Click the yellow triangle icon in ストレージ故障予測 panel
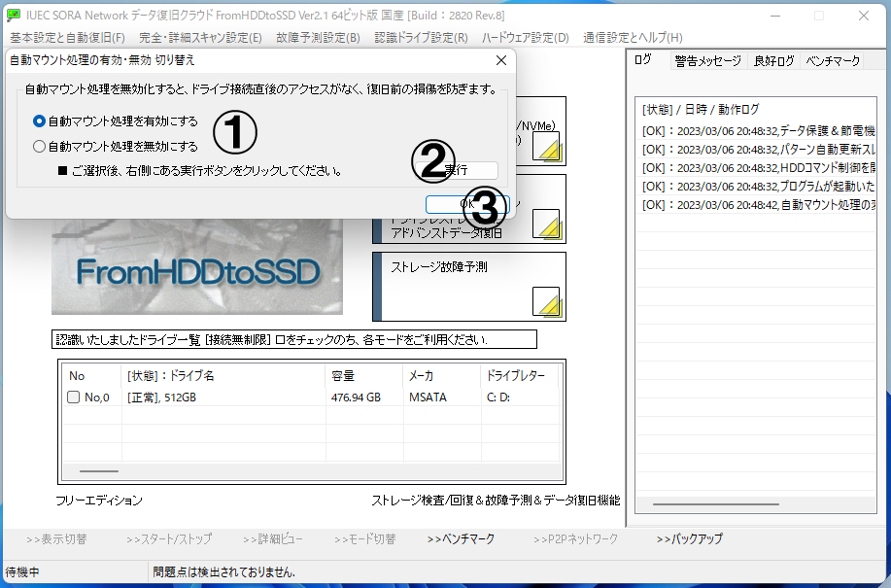Screen dimensions: 891x588 [x=546, y=301]
